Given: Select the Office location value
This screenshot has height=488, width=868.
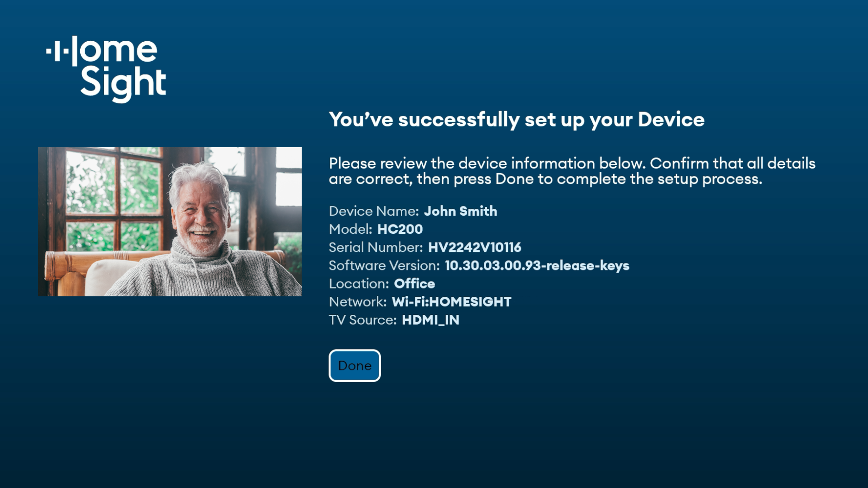Looking at the screenshot, I should [x=414, y=283].
